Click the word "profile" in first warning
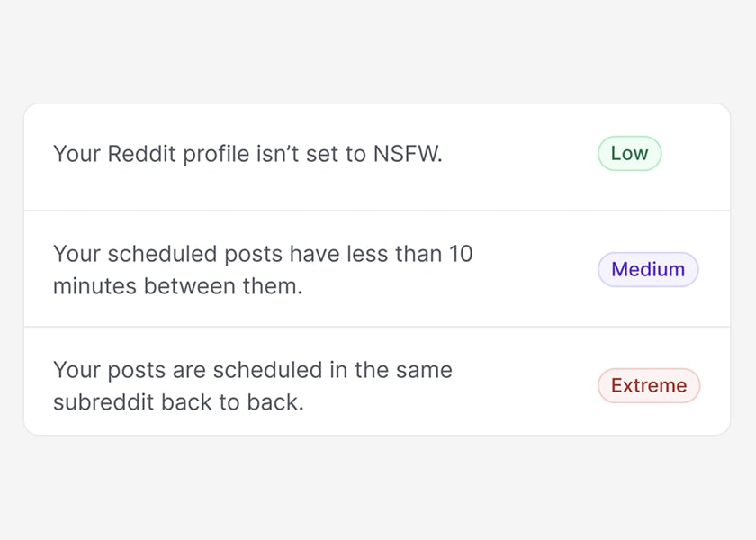 [216, 154]
